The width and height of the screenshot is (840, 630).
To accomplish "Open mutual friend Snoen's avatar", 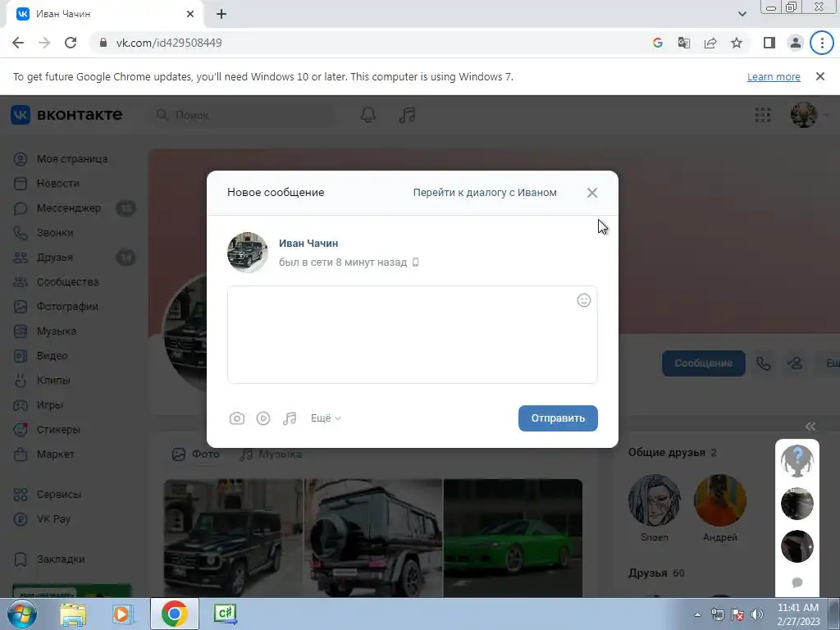I will 654,500.
